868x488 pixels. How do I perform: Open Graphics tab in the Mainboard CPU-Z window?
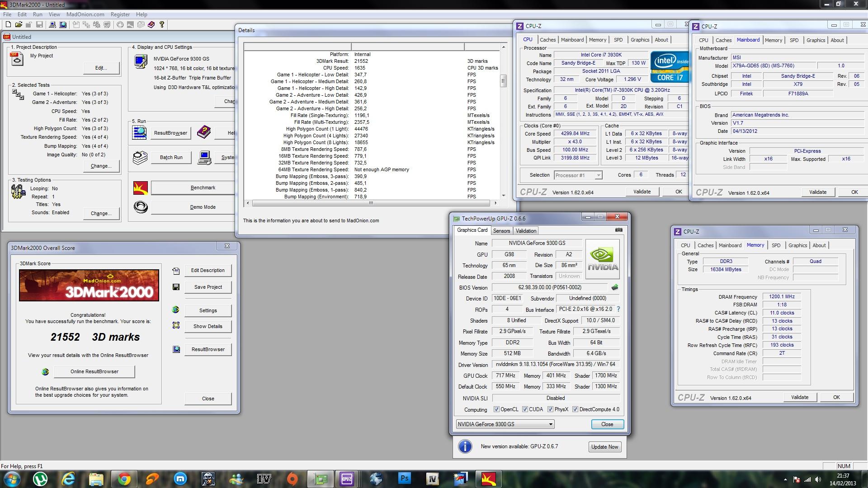coord(816,40)
